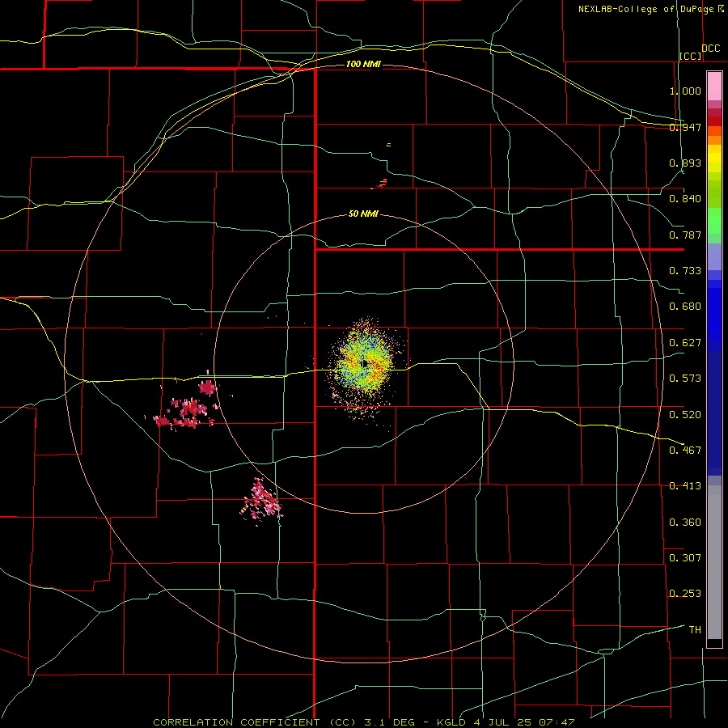Select the 0.893 legend value
Image resolution: width=728 pixels, height=728 pixels.
pyautogui.click(x=685, y=163)
